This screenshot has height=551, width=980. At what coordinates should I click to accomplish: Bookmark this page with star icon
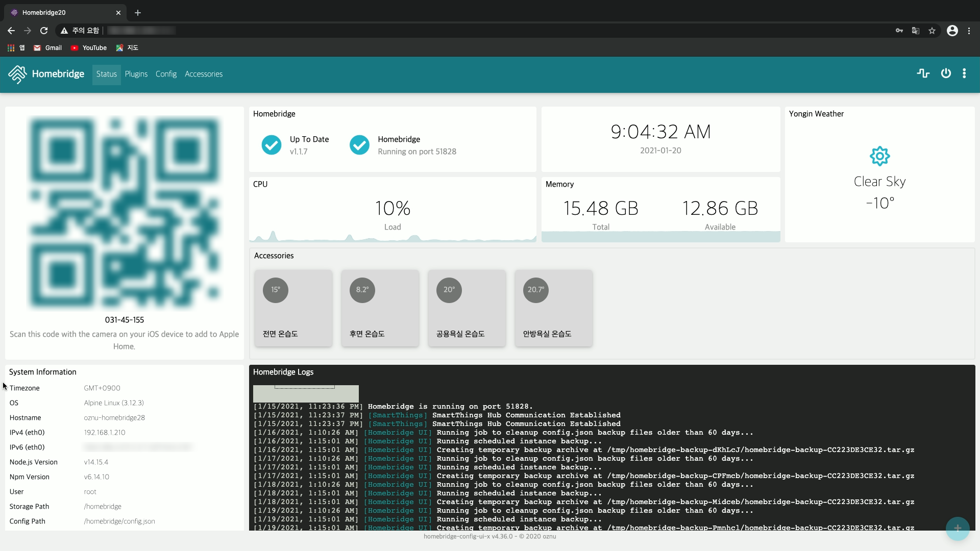932,31
